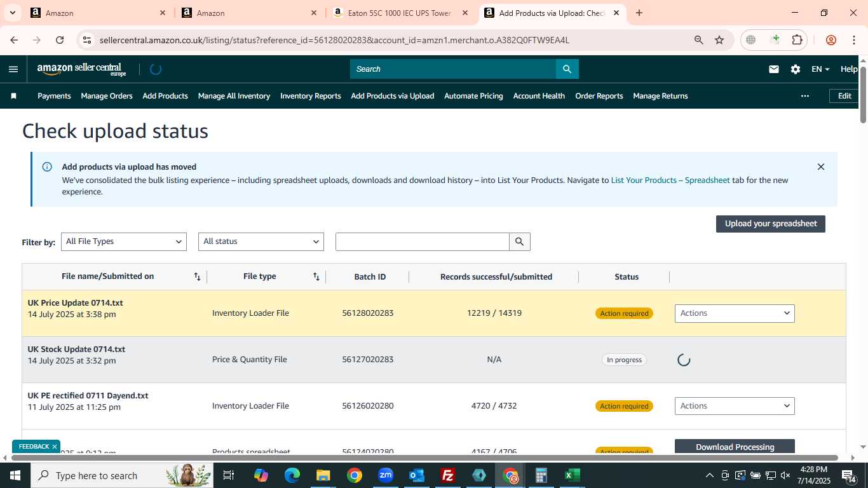Image resolution: width=868 pixels, height=488 pixels.
Task: Open the tab search dropdown arrow
Action: (x=13, y=13)
